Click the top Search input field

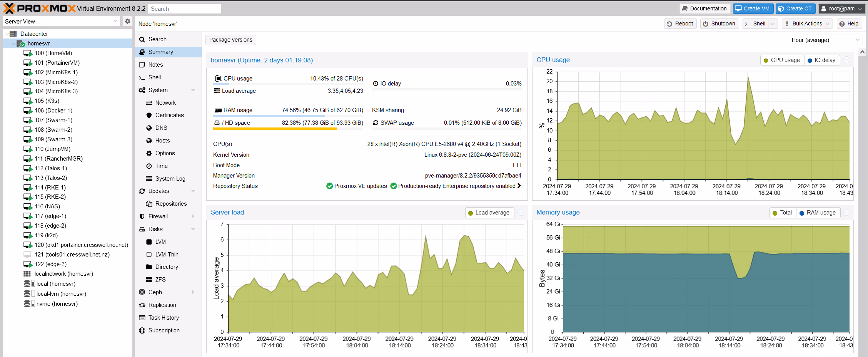pyautogui.click(x=185, y=8)
